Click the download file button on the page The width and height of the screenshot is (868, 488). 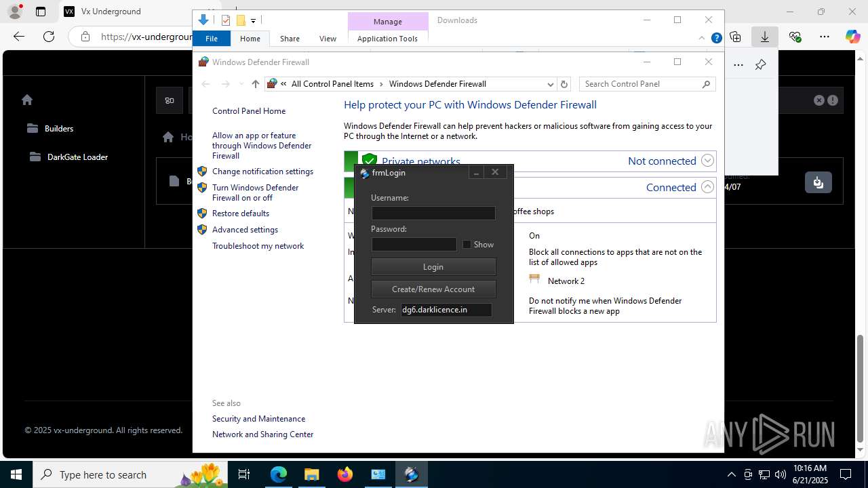point(818,182)
